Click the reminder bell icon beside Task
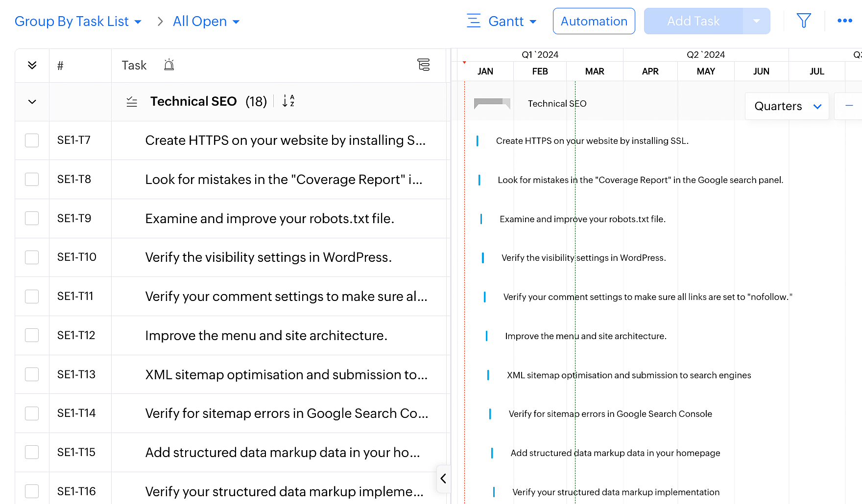 169,65
